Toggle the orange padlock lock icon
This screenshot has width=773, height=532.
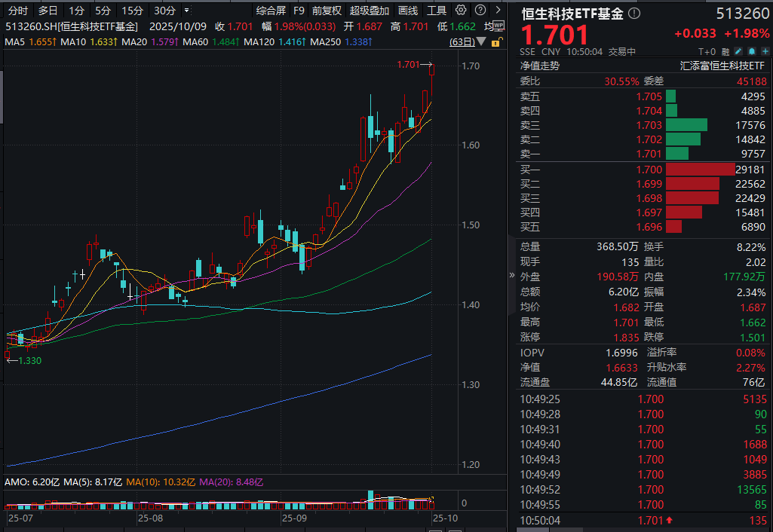(x=495, y=41)
